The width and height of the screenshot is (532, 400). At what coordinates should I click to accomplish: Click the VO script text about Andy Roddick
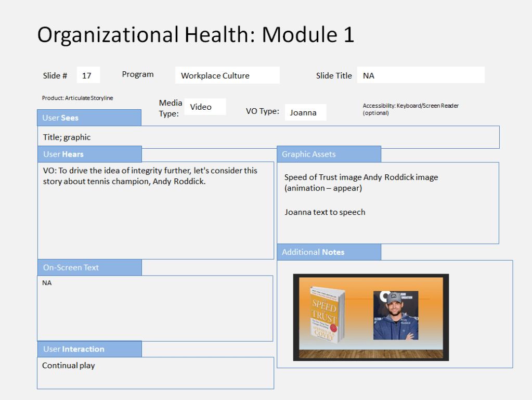tap(150, 176)
